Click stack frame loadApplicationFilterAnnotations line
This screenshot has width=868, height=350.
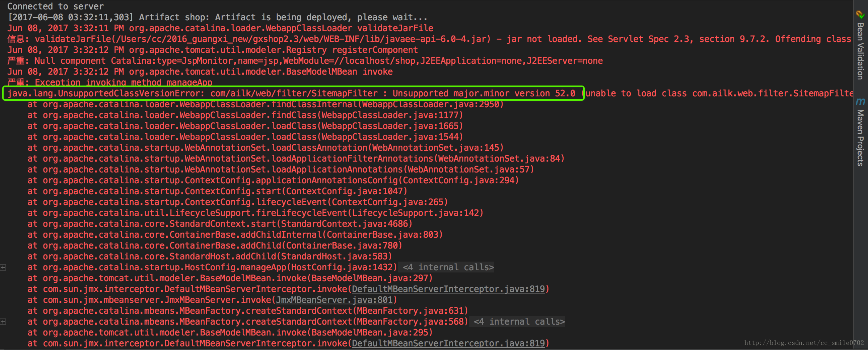[x=296, y=159]
